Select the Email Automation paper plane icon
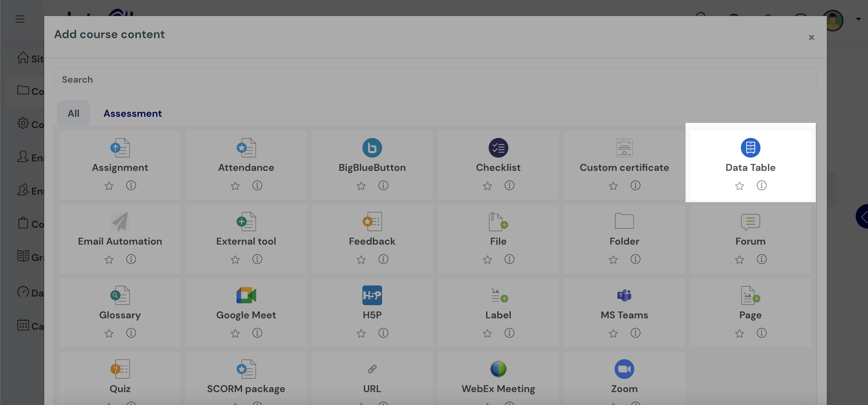 120,222
